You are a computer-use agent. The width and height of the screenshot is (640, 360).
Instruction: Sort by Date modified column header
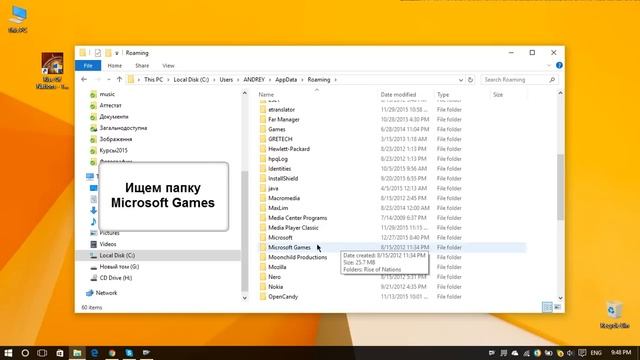(x=398, y=95)
